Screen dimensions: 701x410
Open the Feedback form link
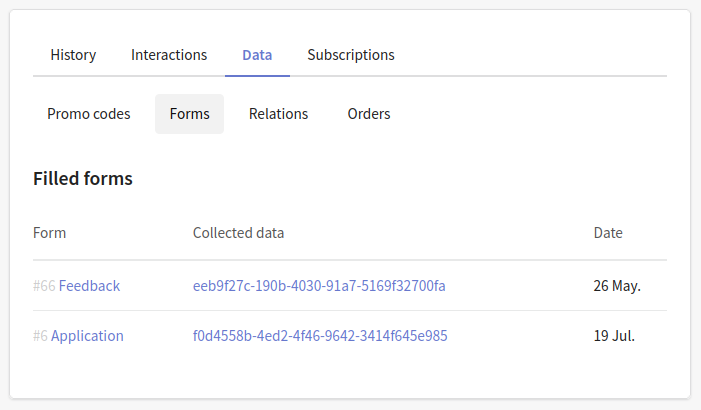[x=89, y=286]
